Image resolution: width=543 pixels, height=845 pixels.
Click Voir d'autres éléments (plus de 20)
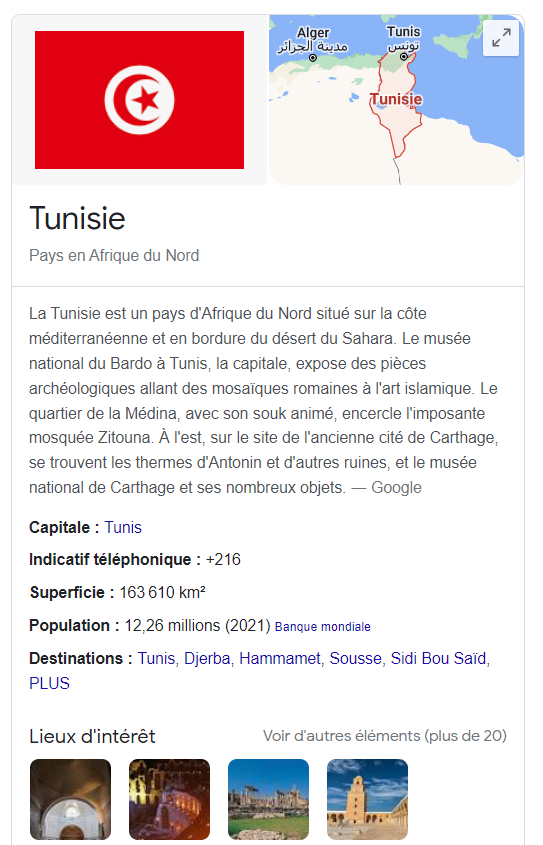pos(385,736)
